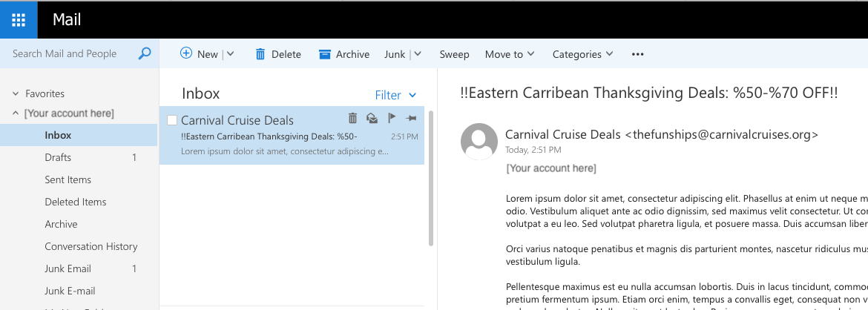868x310 pixels.
Task: Click the sender avatar picture
Action: click(x=479, y=141)
